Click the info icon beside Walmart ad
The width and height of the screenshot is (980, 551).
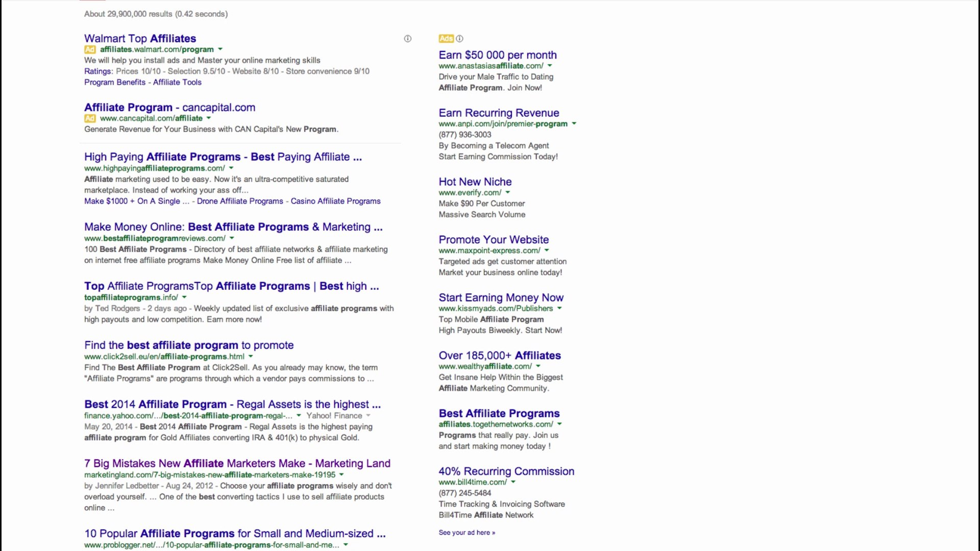pos(407,39)
